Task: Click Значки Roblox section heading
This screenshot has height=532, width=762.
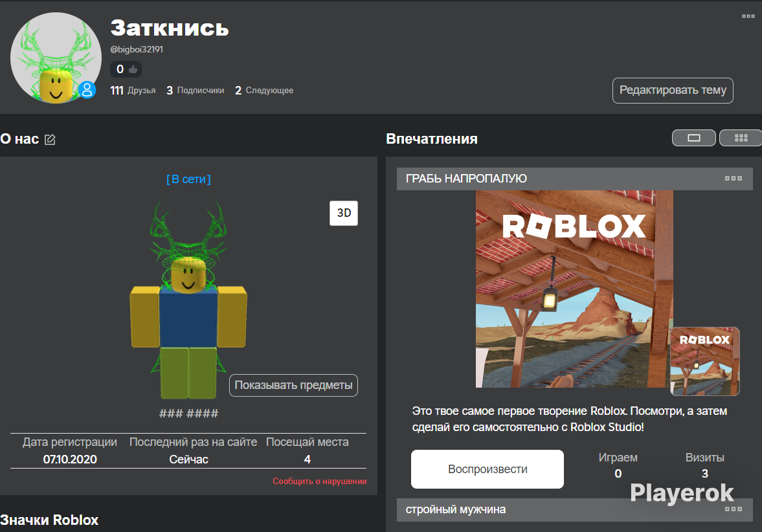Action: pyautogui.click(x=49, y=520)
